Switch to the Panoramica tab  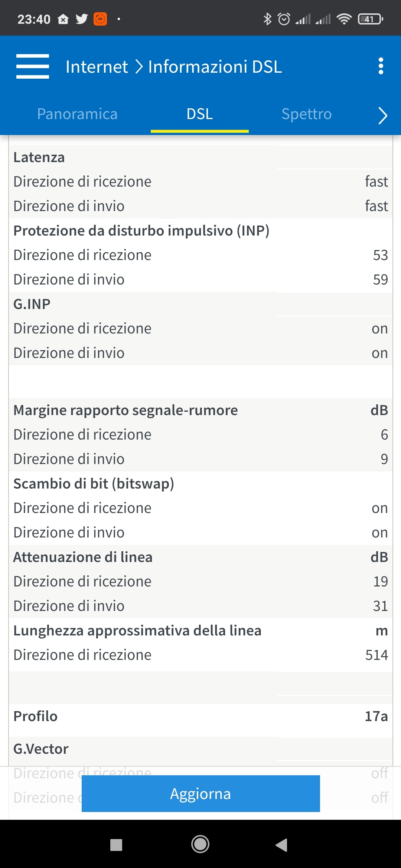(x=77, y=114)
